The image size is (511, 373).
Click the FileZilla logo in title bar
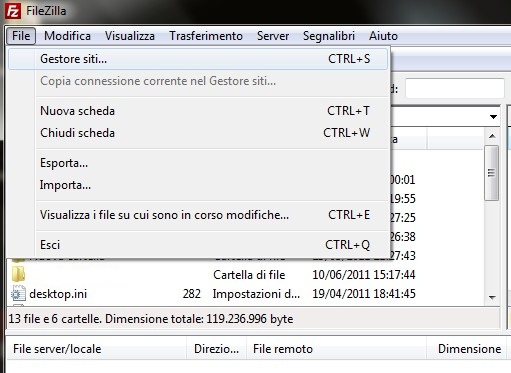click(x=13, y=11)
